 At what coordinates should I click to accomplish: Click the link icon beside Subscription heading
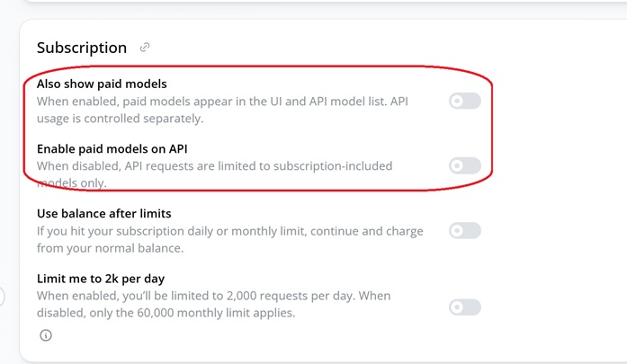pyautogui.click(x=145, y=48)
